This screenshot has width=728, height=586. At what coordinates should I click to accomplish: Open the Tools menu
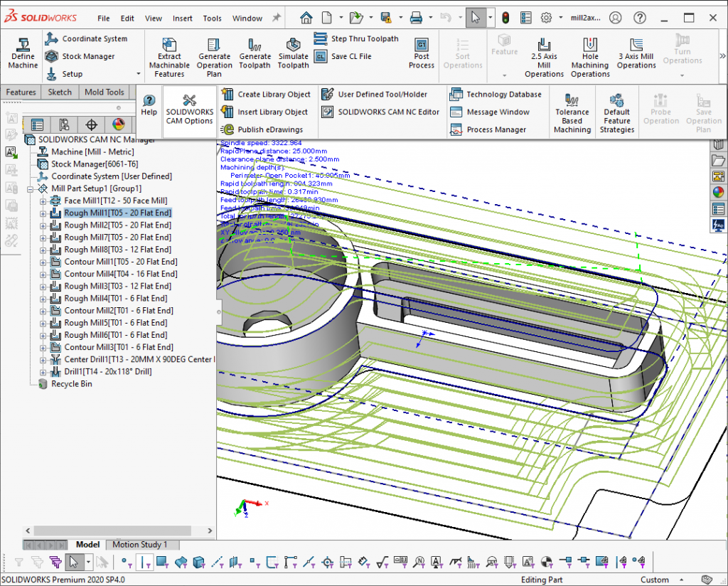[212, 18]
